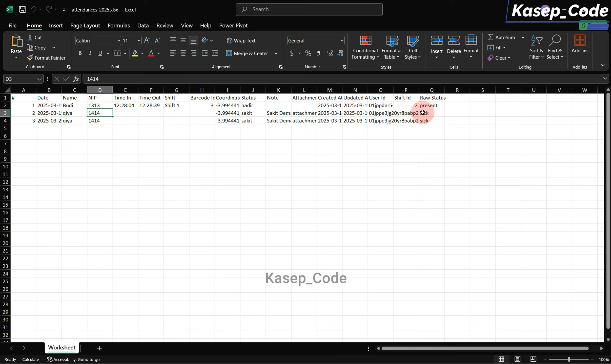The image size is (611, 364).
Task: Open Add-ins from the ribbon
Action: click(x=580, y=44)
